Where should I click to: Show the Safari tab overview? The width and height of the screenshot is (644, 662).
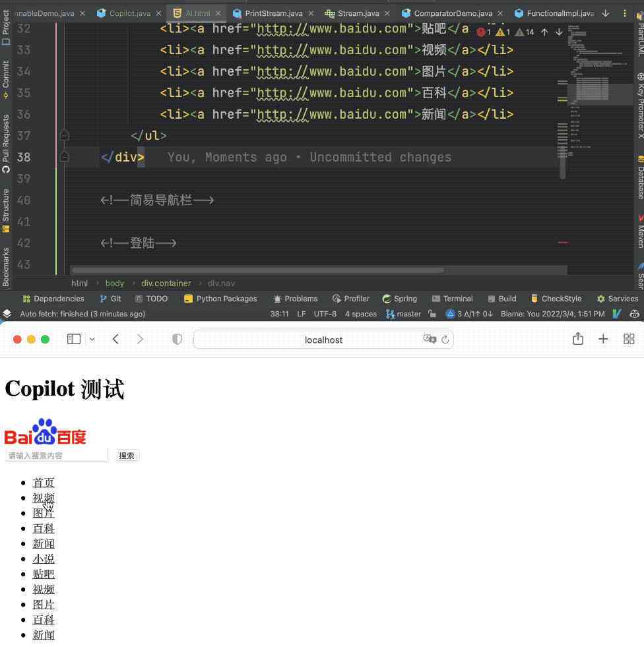(x=629, y=339)
